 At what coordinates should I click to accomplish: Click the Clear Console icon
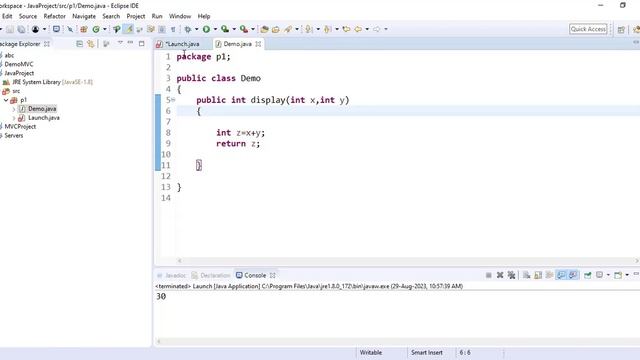tap(527, 276)
